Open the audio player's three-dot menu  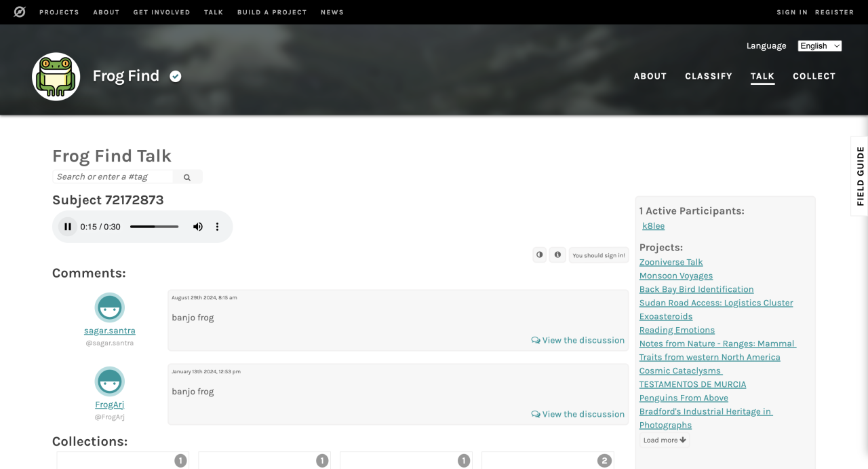pyautogui.click(x=217, y=227)
